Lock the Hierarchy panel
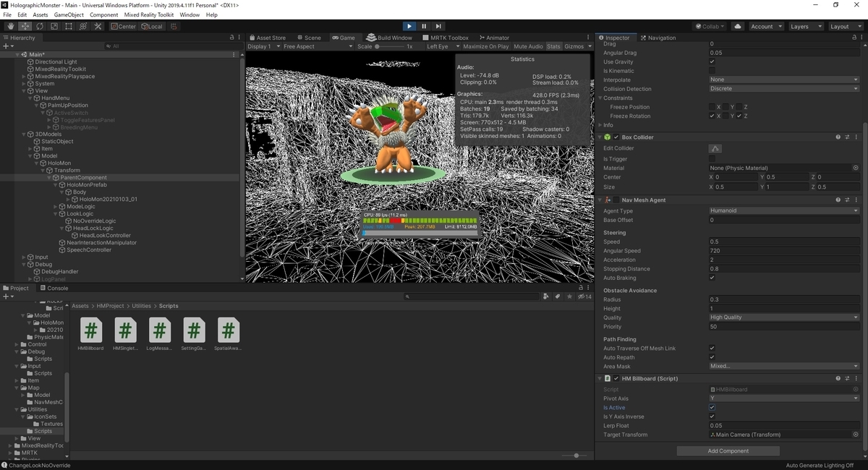 232,38
